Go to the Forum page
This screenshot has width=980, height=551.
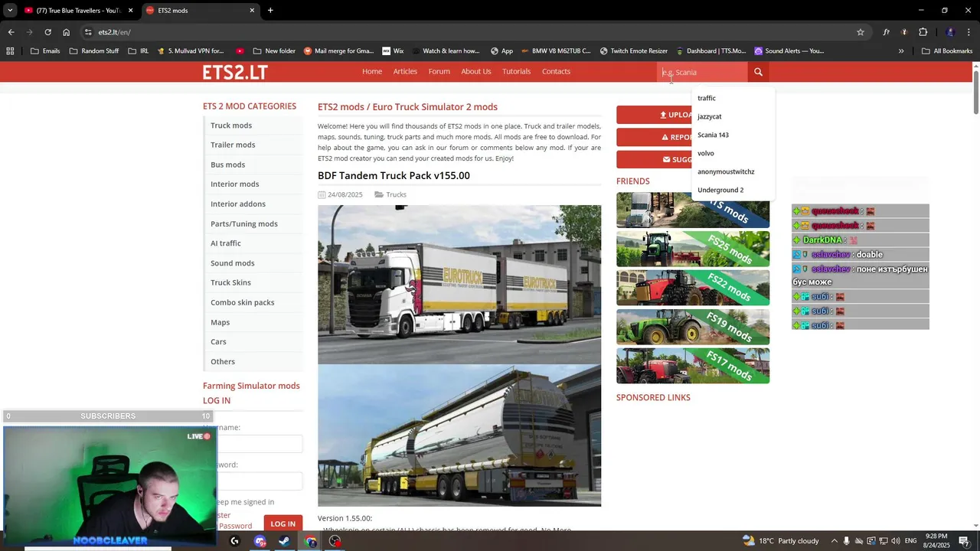tap(439, 71)
